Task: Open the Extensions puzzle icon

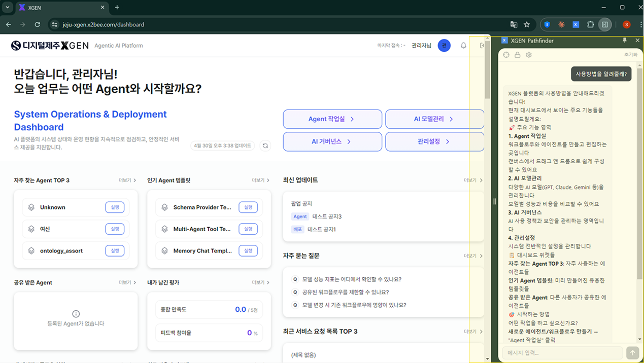Action: click(x=590, y=24)
